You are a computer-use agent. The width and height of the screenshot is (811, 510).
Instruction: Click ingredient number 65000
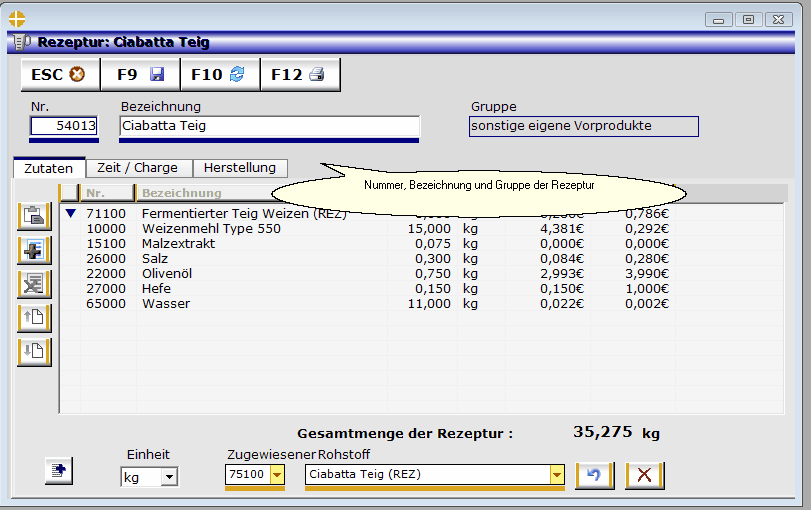point(106,304)
